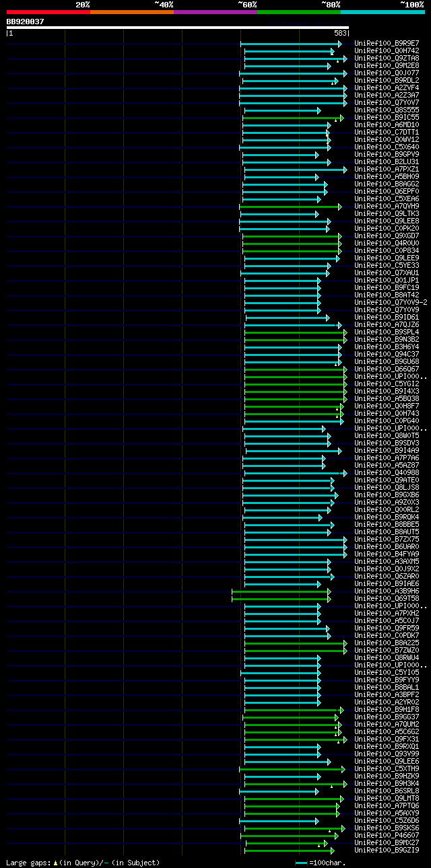Open hit UniRef100_Q66Q67
Screen dimensions: 431x868
(x=387, y=369)
